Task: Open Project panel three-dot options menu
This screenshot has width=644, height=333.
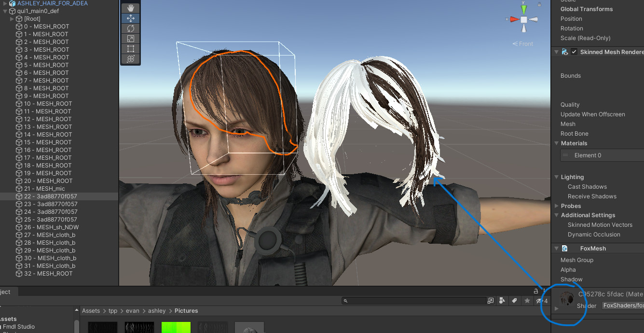Action: [x=544, y=291]
